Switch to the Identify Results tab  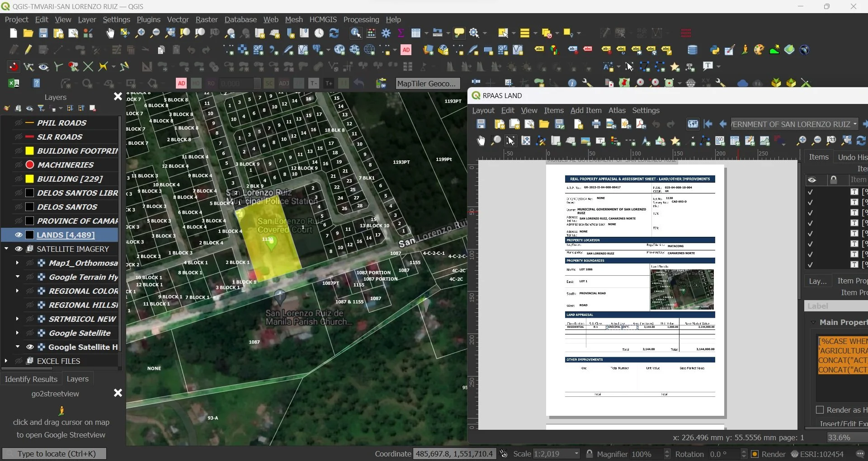(x=31, y=379)
